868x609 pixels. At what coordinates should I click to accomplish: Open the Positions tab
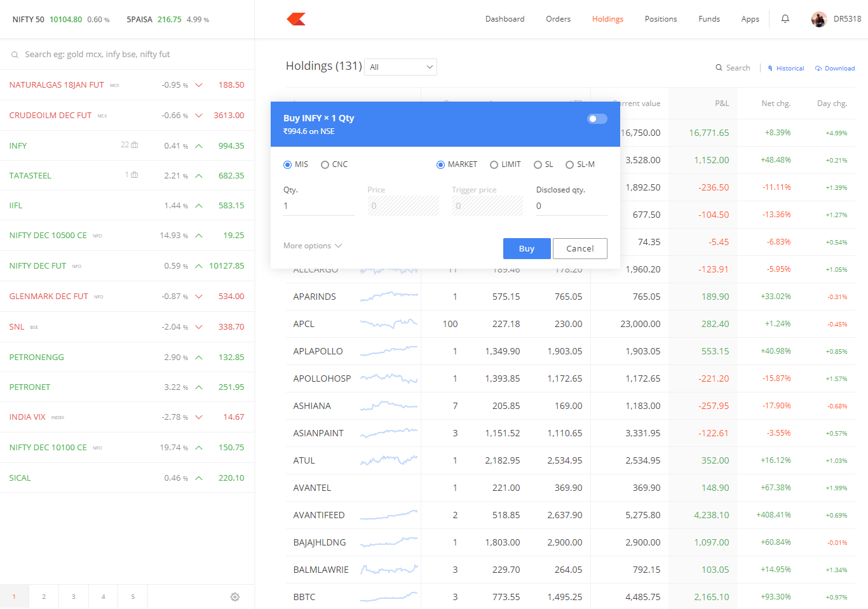(x=661, y=19)
